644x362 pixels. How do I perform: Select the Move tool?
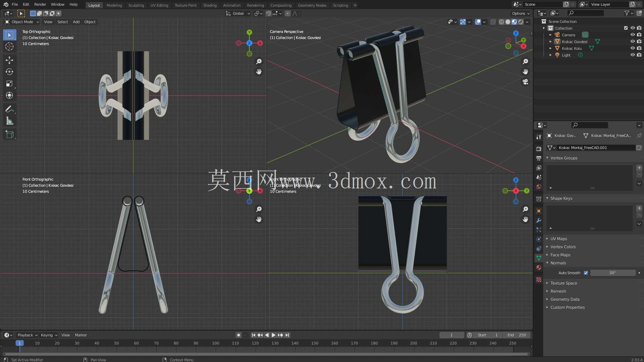pos(9,60)
